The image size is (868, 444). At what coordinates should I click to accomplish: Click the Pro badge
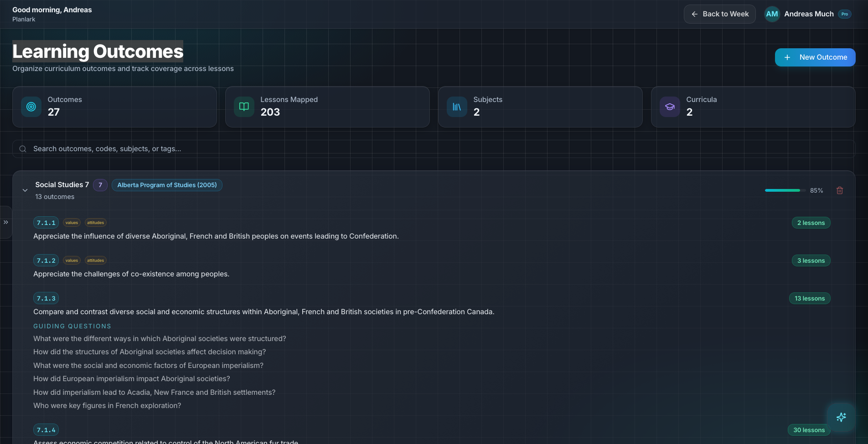[x=844, y=14]
